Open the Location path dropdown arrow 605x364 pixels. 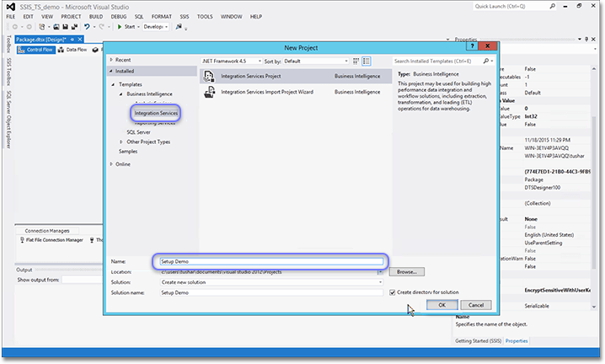380,272
